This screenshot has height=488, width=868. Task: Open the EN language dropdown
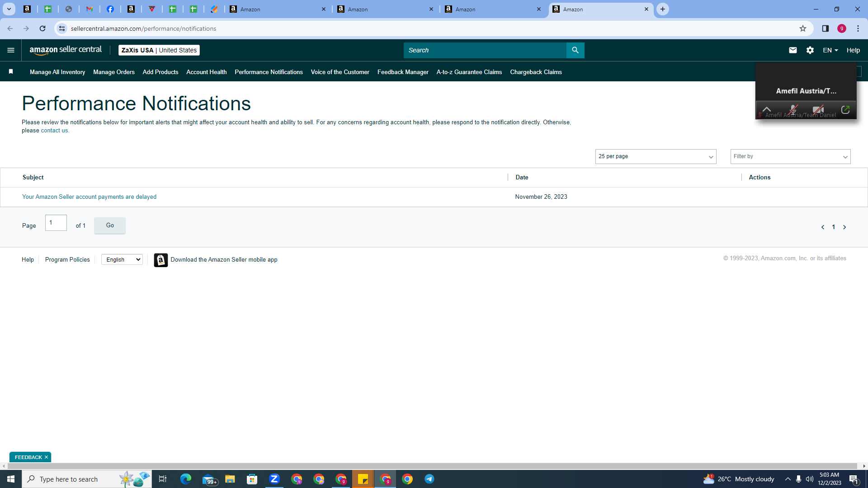[830, 50]
